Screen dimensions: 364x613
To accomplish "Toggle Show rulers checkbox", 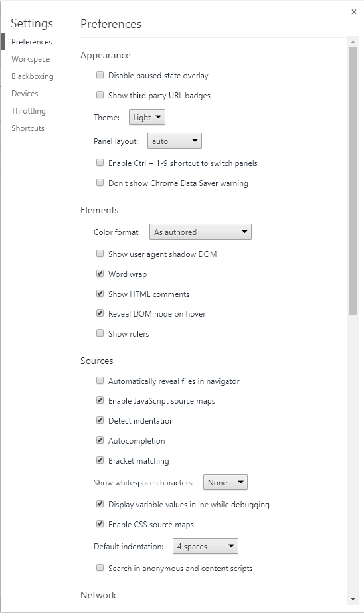I will (100, 333).
